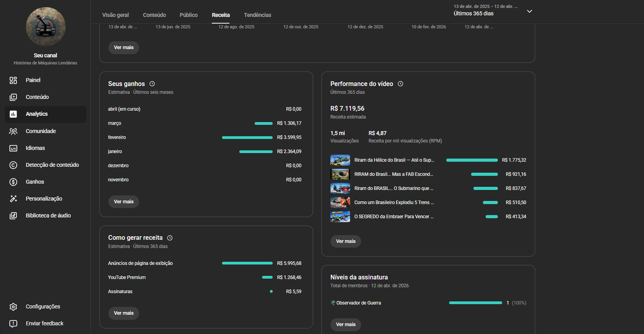Switch to the Visão geral tab
Image resolution: width=644 pixels, height=334 pixels.
[x=116, y=15]
